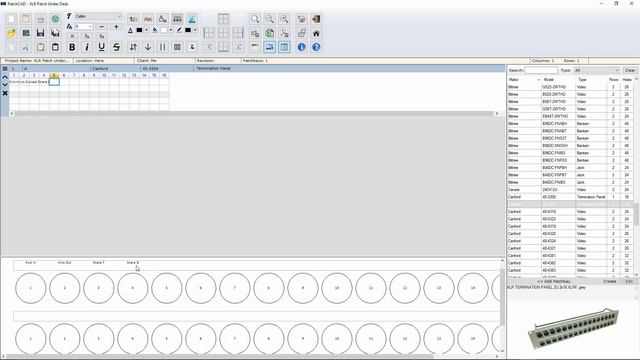Open the text color dropdown arrow
Screen dimensions: 640x360
tap(146, 30)
